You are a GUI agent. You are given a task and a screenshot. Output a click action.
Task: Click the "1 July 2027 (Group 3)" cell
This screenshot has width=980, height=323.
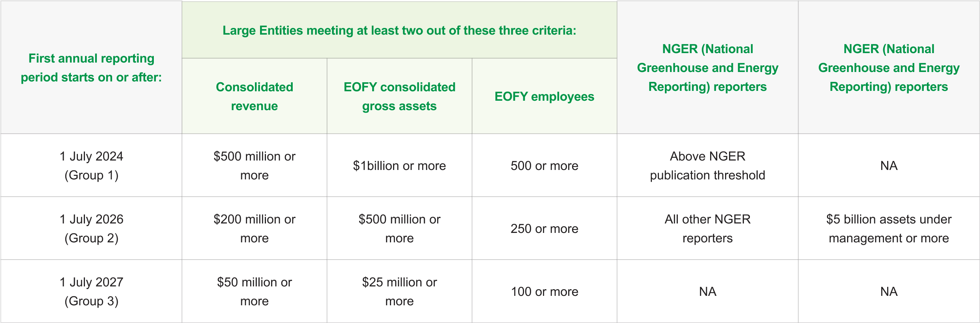[x=91, y=292]
